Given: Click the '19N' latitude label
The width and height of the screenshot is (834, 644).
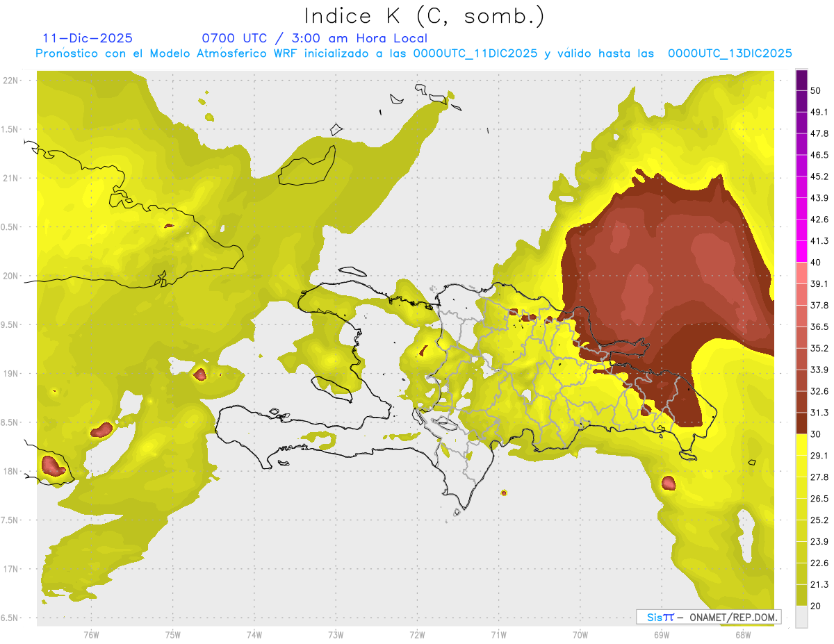Looking at the screenshot, I should 11,374.
